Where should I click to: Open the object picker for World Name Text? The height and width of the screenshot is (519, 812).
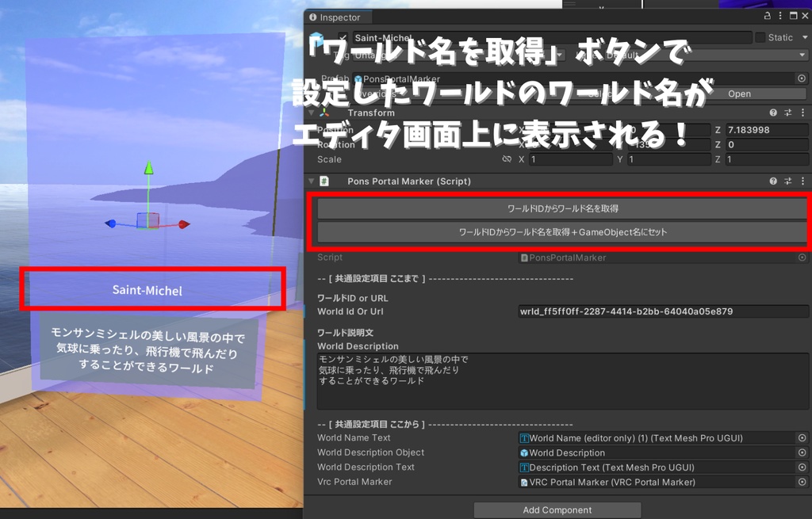pyautogui.click(x=802, y=437)
